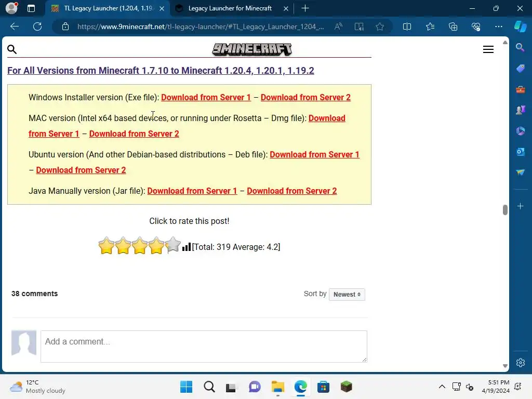The width and height of the screenshot is (532, 399).
Task: Open Microsoft Store from taskbar
Action: [323, 387]
